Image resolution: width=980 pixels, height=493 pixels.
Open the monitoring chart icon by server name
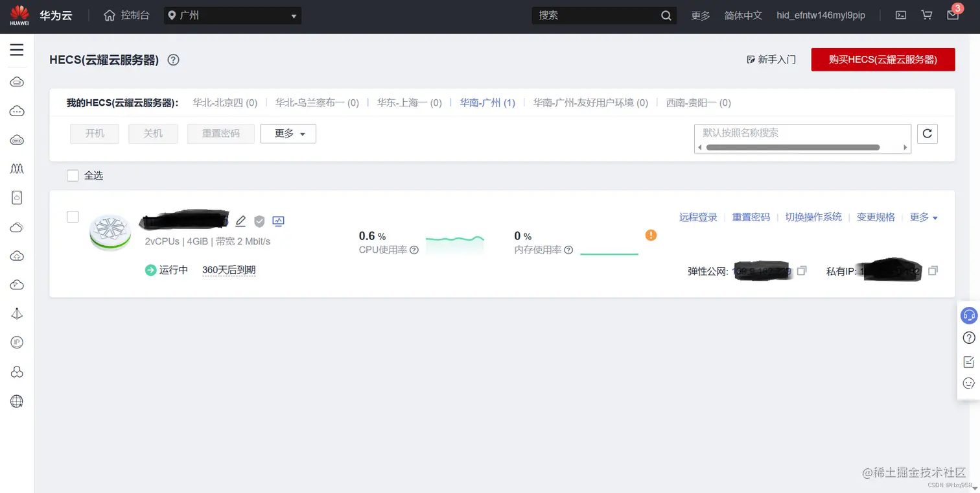pyautogui.click(x=278, y=221)
